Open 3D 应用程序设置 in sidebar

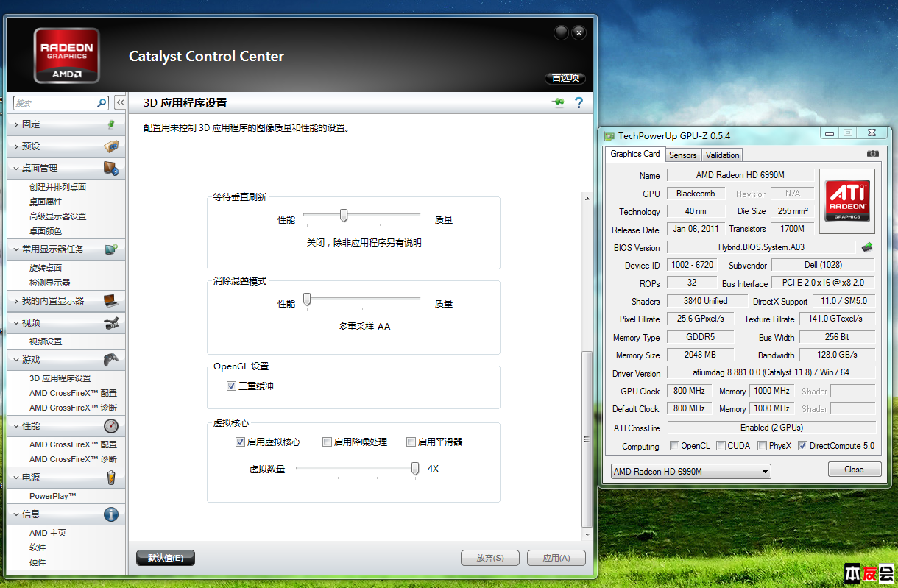[60, 378]
